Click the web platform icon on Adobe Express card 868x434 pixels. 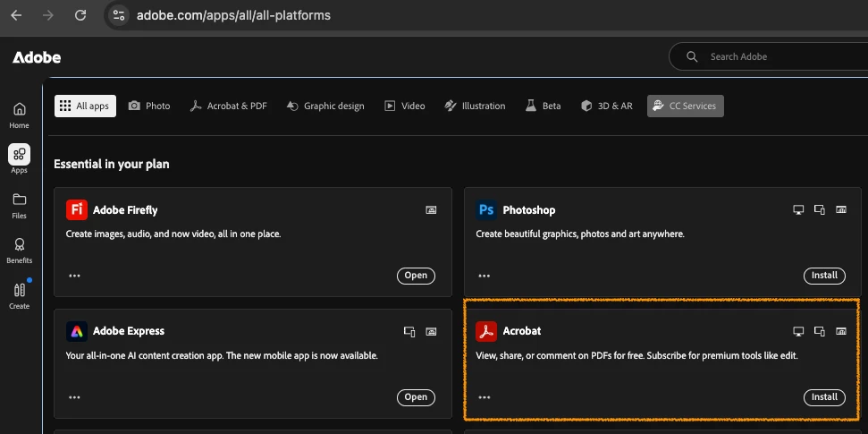[431, 331]
